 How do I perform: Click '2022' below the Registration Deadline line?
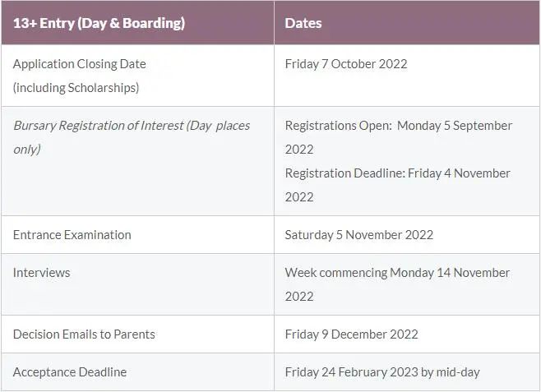point(299,197)
